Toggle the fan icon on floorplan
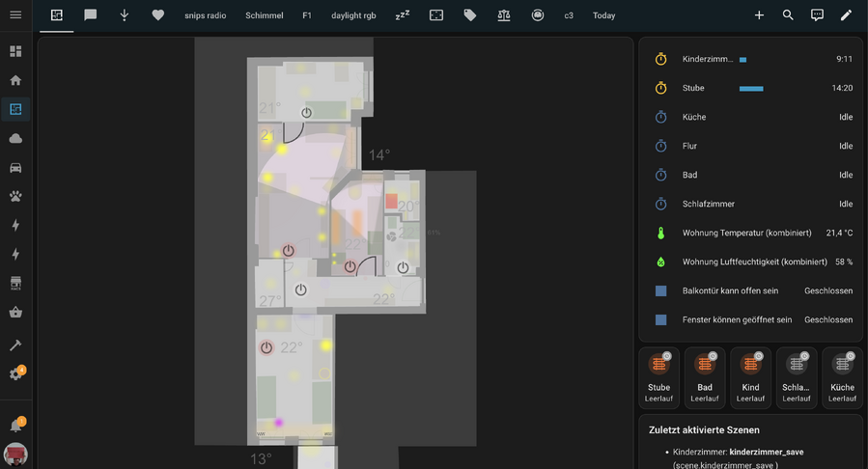The width and height of the screenshot is (868, 469). (x=392, y=234)
